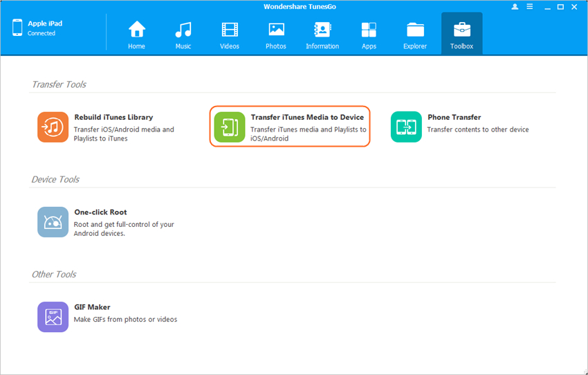The width and height of the screenshot is (588, 375).
Task: Switch to the Explorer tab
Action: [x=415, y=35]
